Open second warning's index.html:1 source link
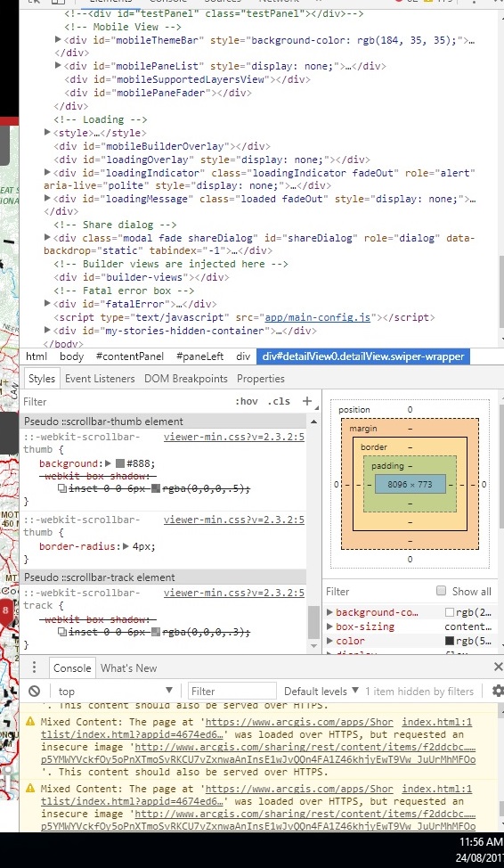This screenshot has height=868, width=504. (x=437, y=789)
